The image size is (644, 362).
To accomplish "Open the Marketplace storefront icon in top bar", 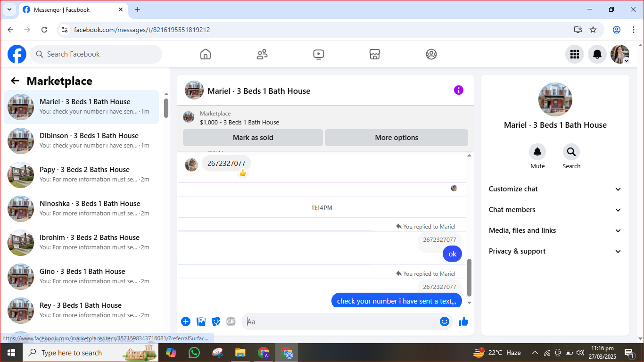I will point(375,54).
